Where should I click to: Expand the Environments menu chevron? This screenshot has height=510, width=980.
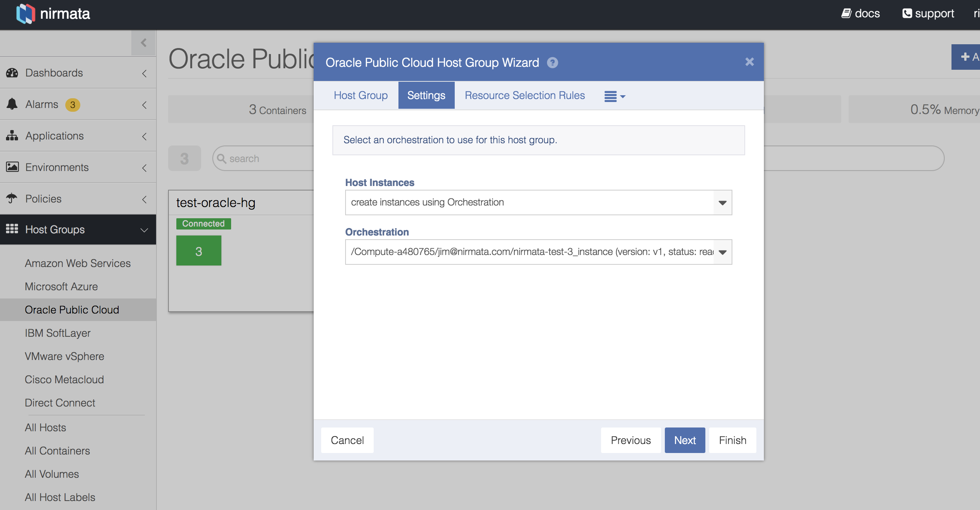pyautogui.click(x=144, y=168)
